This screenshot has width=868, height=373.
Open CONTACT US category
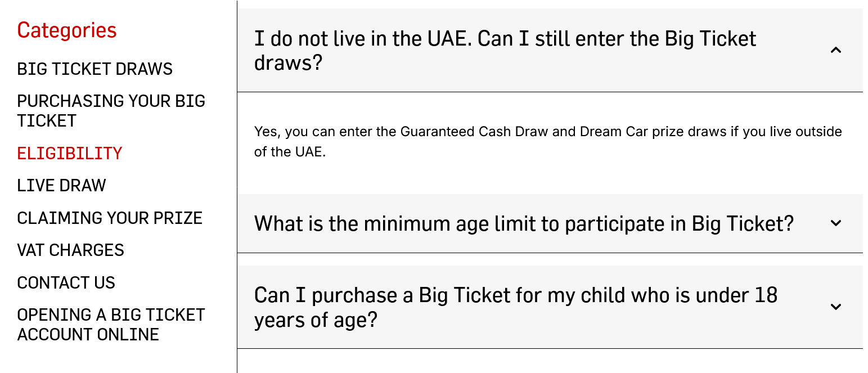click(66, 282)
